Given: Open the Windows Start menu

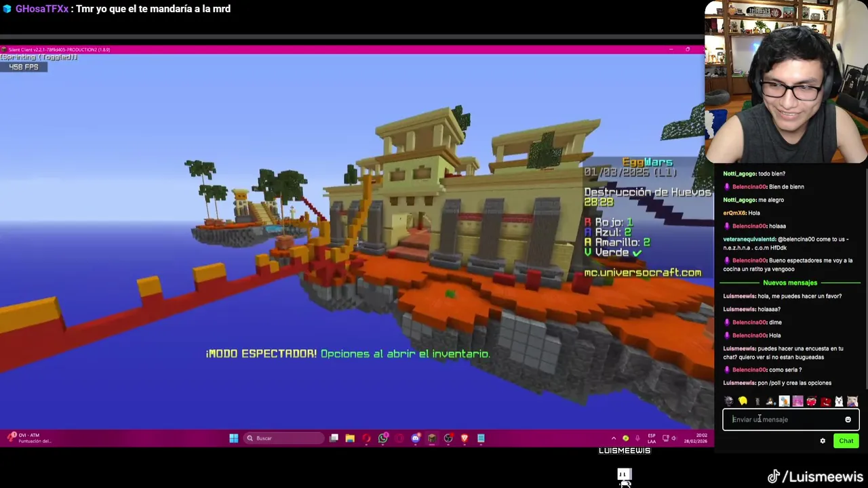Looking at the screenshot, I should point(234,438).
